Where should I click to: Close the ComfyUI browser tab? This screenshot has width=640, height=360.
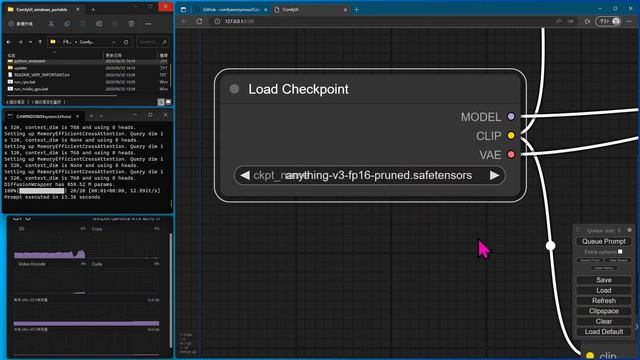pos(345,9)
